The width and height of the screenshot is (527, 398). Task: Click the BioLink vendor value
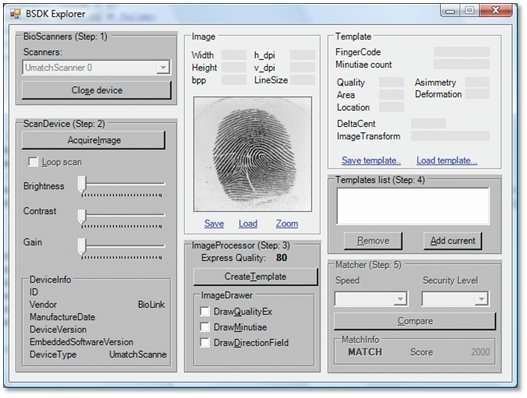[x=151, y=305]
